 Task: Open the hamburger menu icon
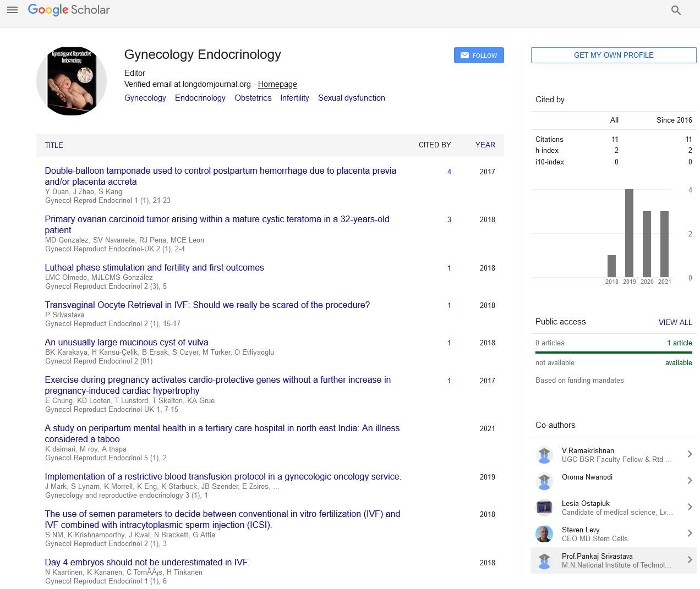[13, 10]
